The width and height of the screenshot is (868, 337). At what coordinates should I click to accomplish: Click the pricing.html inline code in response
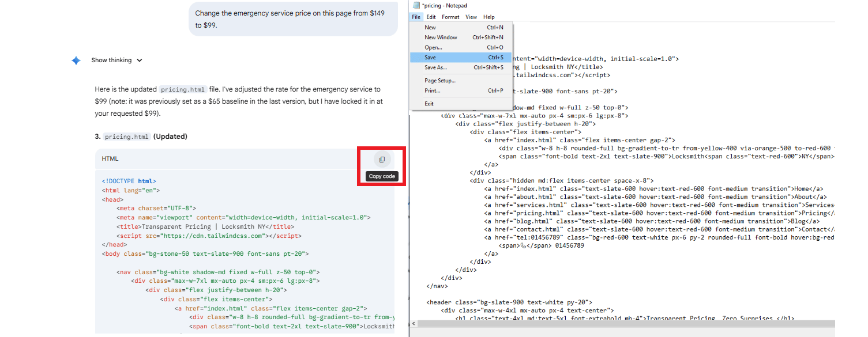pos(183,90)
